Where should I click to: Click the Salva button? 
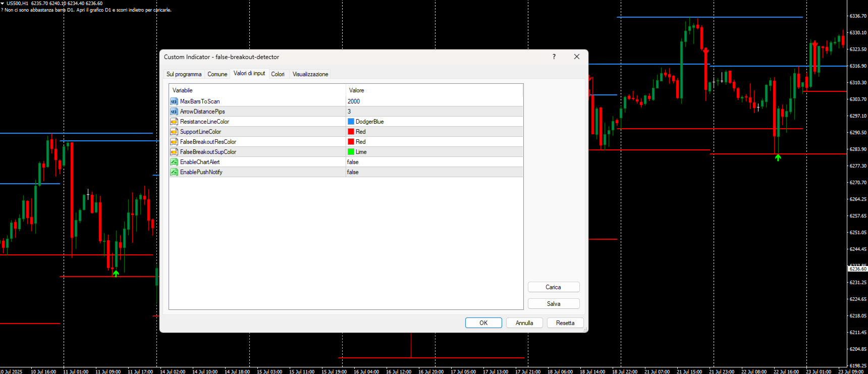[554, 304]
